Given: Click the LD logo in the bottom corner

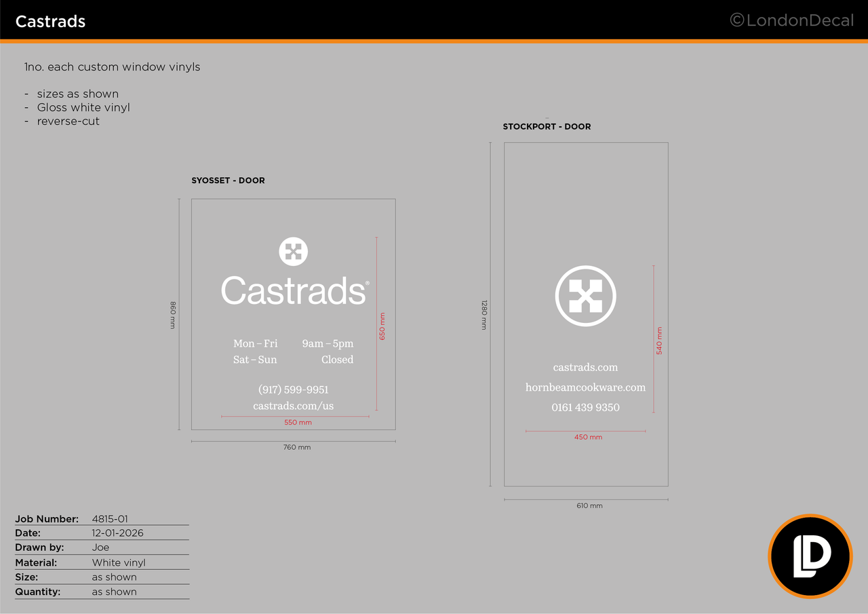Looking at the screenshot, I should (x=810, y=556).
